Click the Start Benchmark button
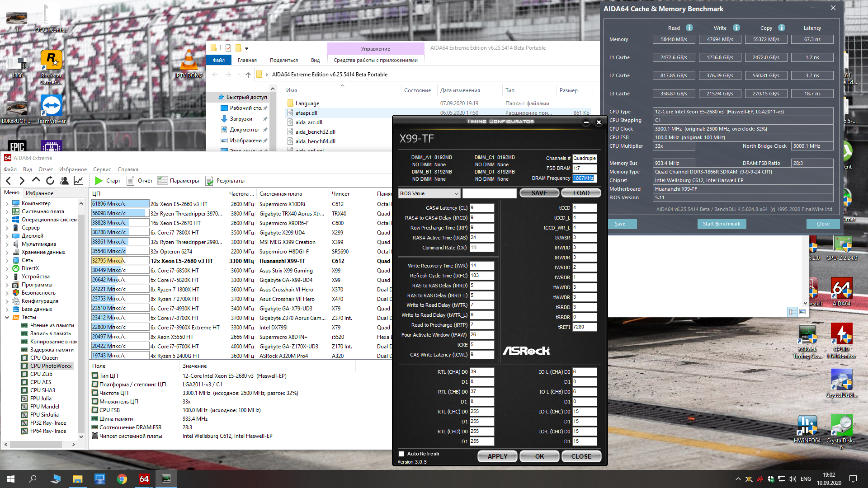868x488 pixels. [722, 224]
